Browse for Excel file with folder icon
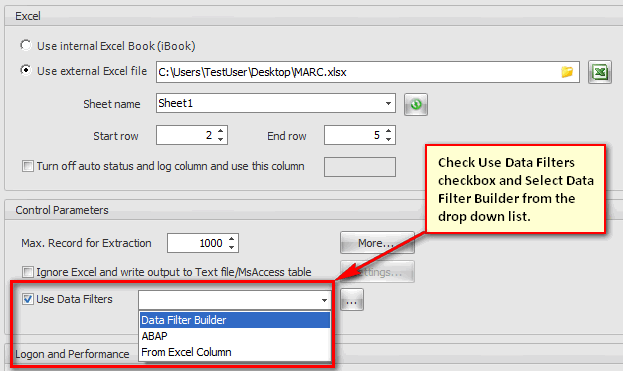This screenshot has height=371, width=623. click(567, 72)
